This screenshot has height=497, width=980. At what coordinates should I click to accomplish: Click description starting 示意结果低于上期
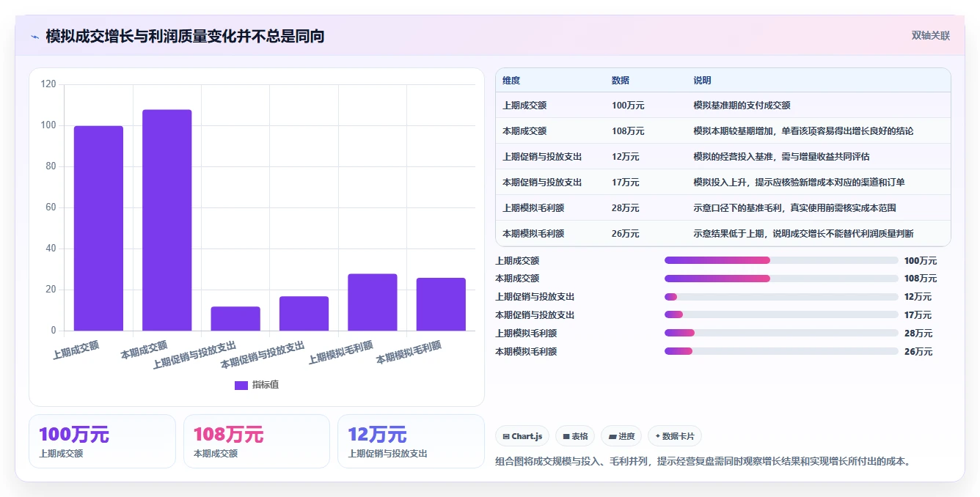click(803, 234)
